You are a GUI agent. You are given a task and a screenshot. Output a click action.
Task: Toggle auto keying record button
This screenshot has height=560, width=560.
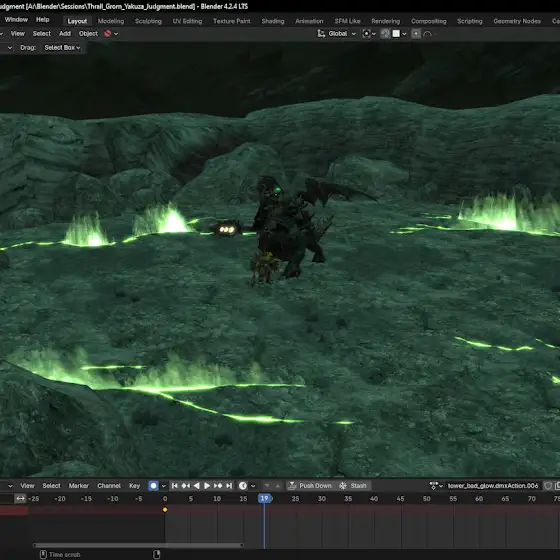click(x=153, y=486)
